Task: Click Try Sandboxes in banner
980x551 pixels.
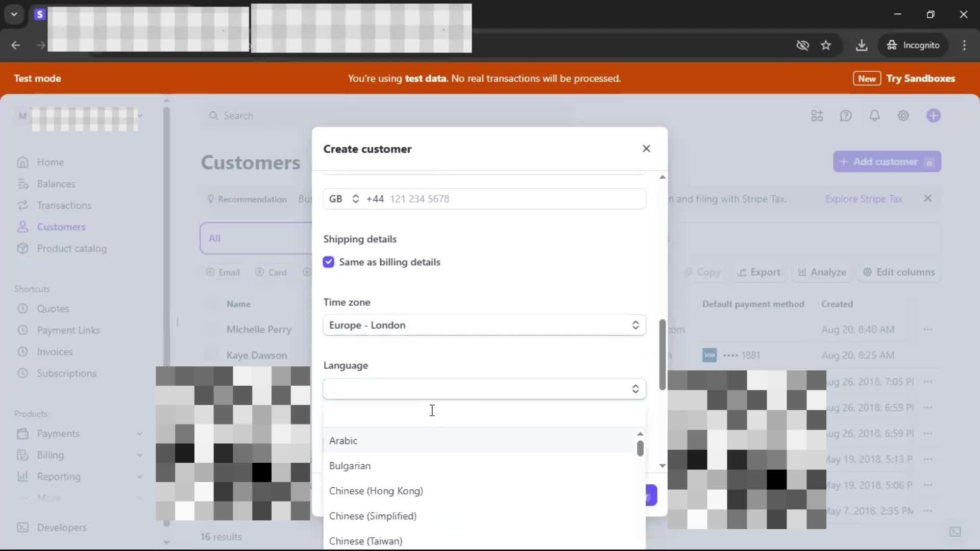Action: click(x=920, y=79)
